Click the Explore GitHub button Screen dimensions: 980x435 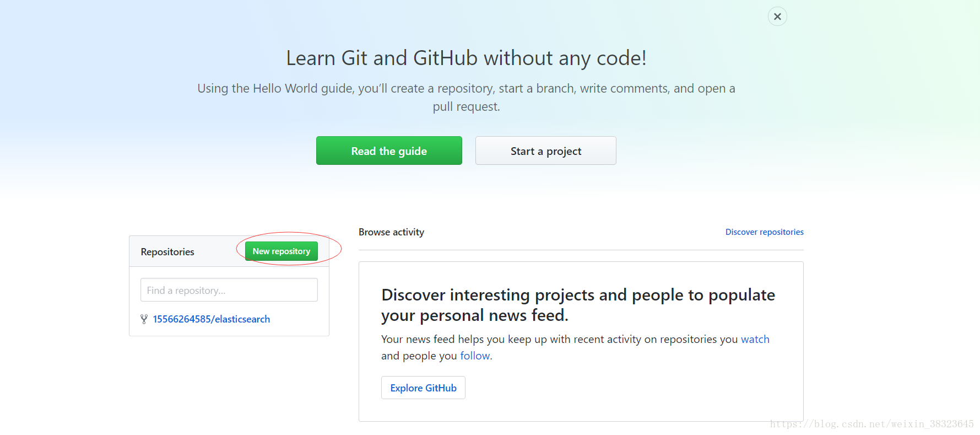click(423, 388)
